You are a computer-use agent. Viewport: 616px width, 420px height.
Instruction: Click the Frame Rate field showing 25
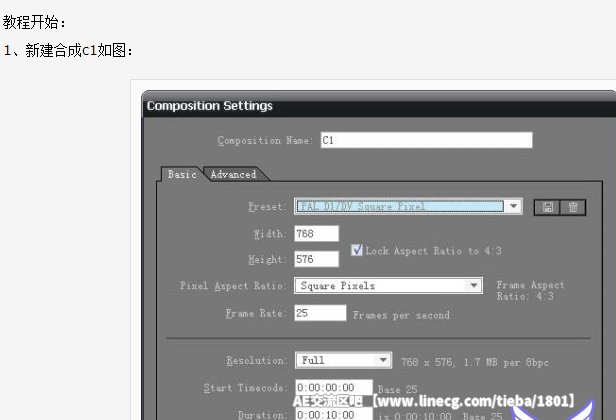pos(318,313)
